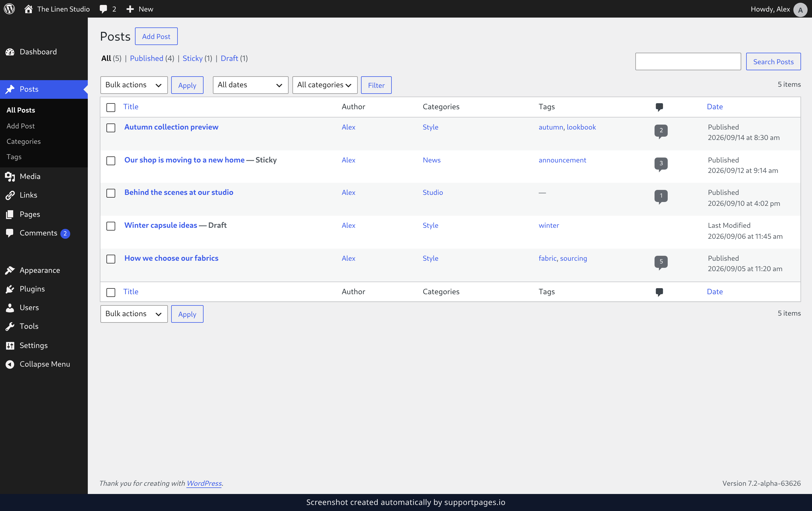The width and height of the screenshot is (812, 511).
Task: Click the Tools wrench icon
Action: [x=10, y=326]
